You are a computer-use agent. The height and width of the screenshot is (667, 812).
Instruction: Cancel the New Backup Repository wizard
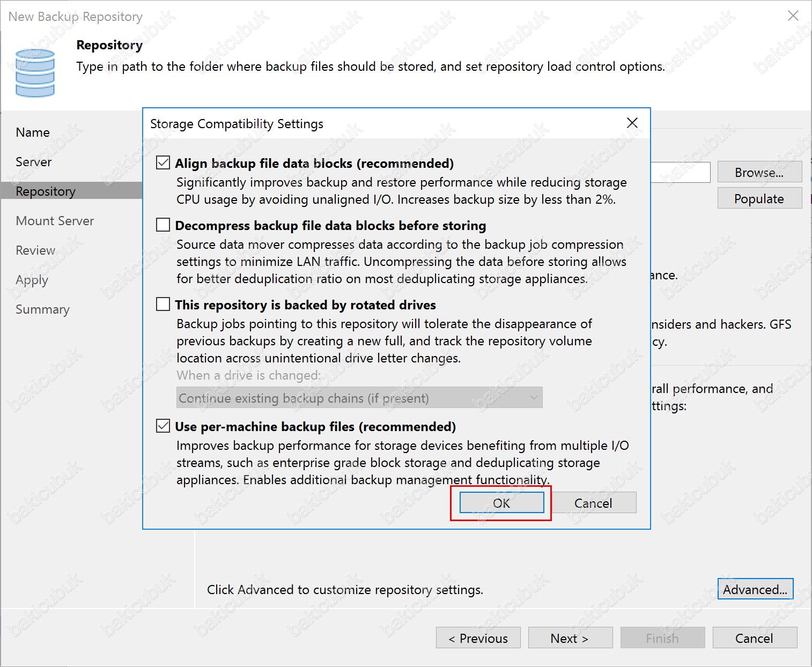click(x=755, y=638)
